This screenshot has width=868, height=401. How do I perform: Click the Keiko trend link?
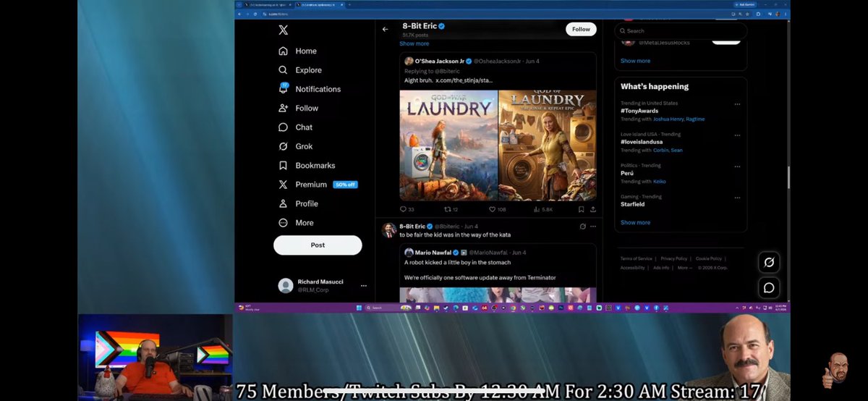click(660, 181)
